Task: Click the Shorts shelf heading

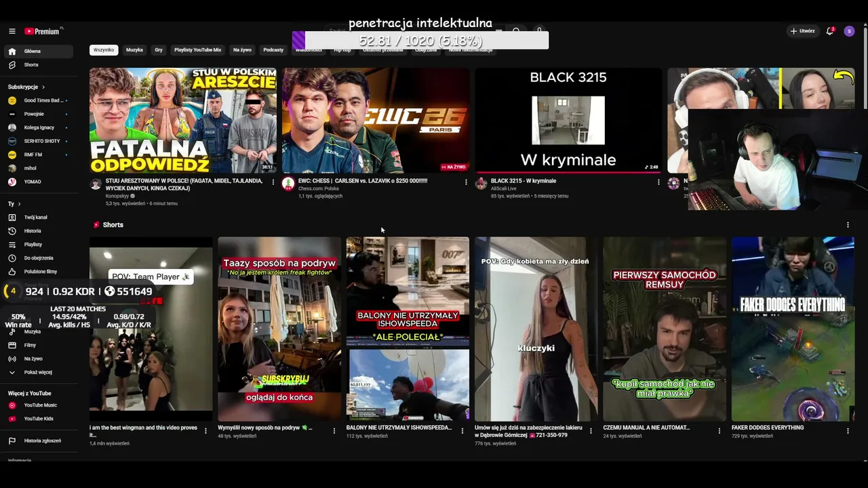Action: pyautogui.click(x=113, y=224)
